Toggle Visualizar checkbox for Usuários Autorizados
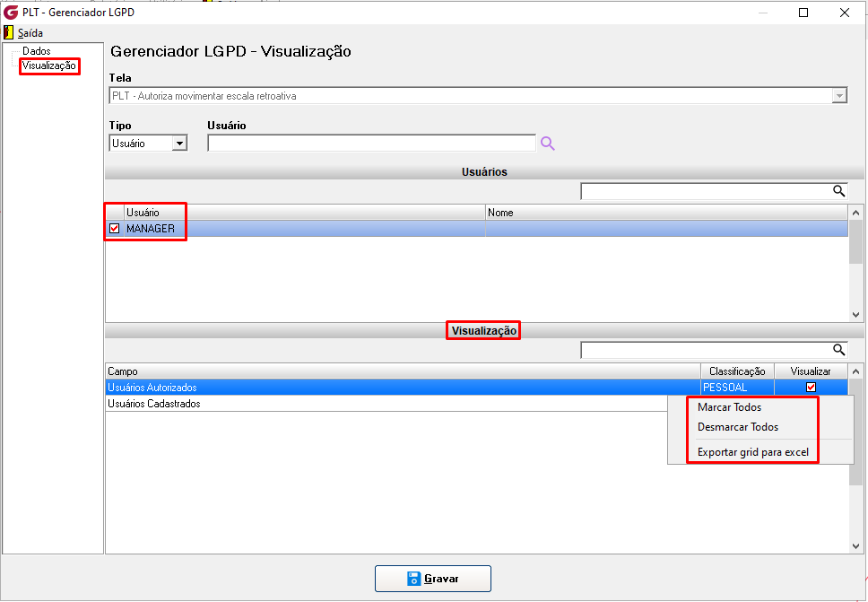868x602 pixels. [811, 387]
